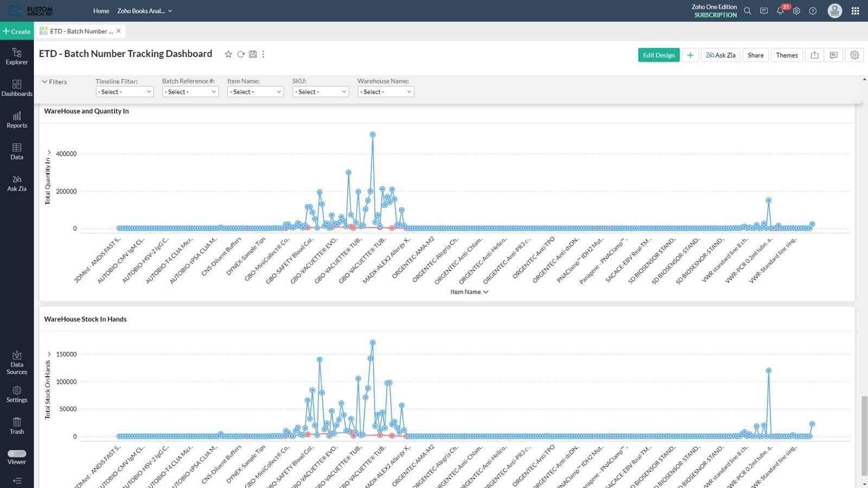Refresh the dashboard using reload icon
The height and width of the screenshot is (488, 868).
[x=241, y=54]
